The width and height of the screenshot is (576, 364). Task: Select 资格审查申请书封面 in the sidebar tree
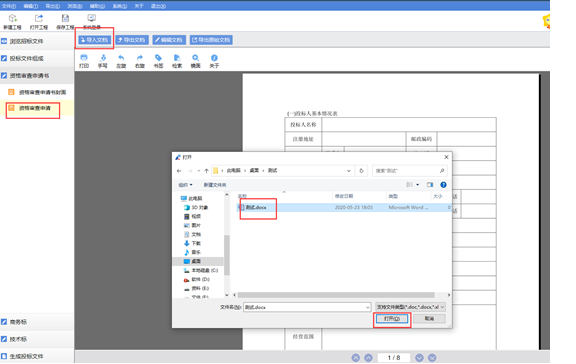[x=42, y=92]
